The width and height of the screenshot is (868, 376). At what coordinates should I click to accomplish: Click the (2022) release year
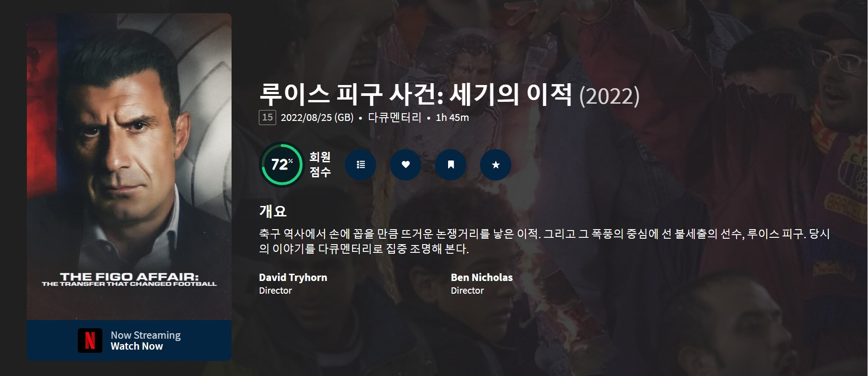[609, 96]
